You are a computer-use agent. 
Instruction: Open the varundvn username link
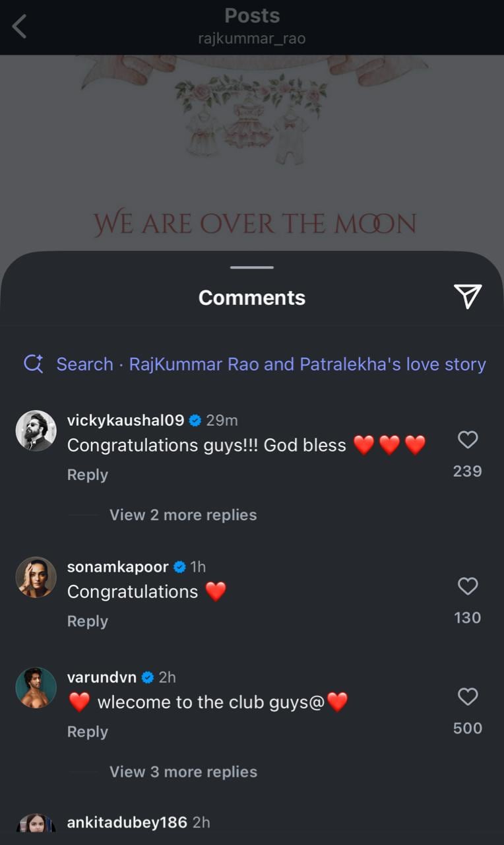coord(102,677)
